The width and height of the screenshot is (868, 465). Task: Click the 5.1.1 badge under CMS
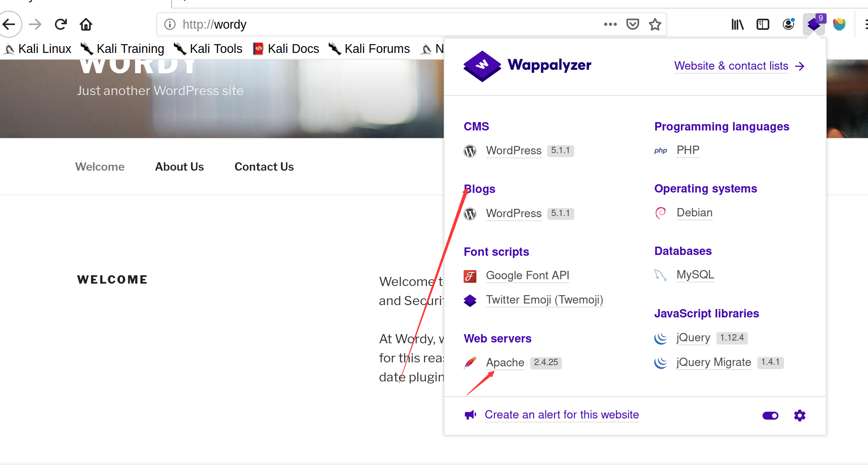(561, 151)
